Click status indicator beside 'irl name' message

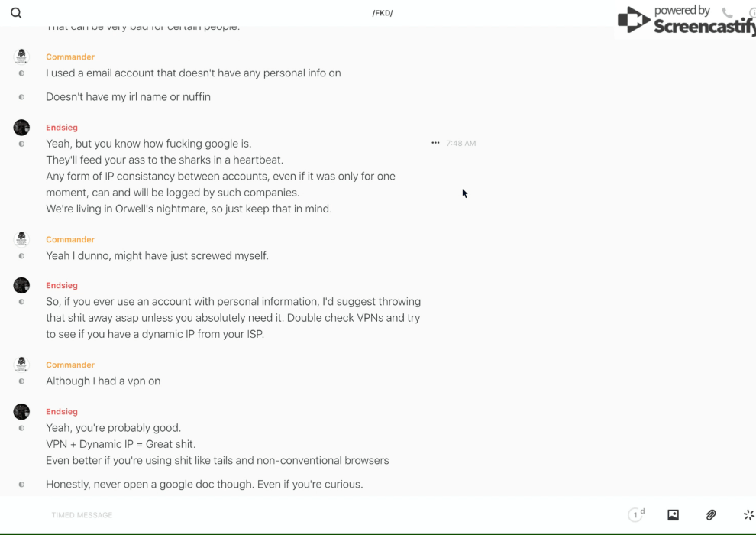coord(21,97)
